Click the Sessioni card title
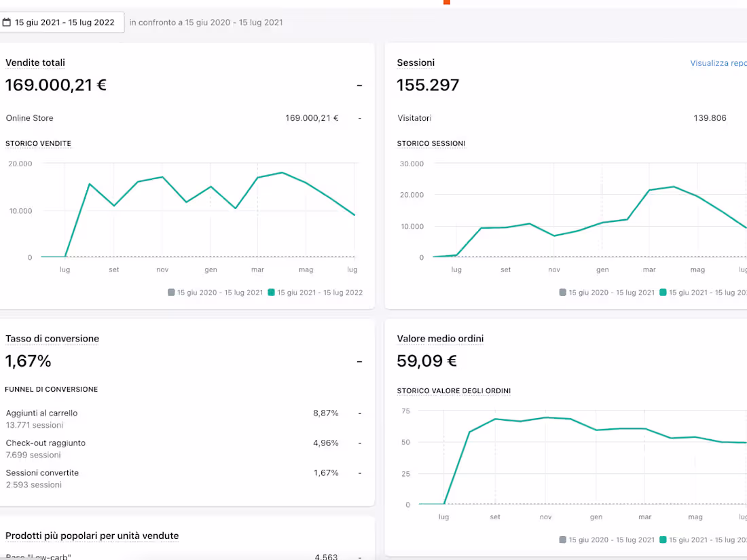 click(x=416, y=63)
